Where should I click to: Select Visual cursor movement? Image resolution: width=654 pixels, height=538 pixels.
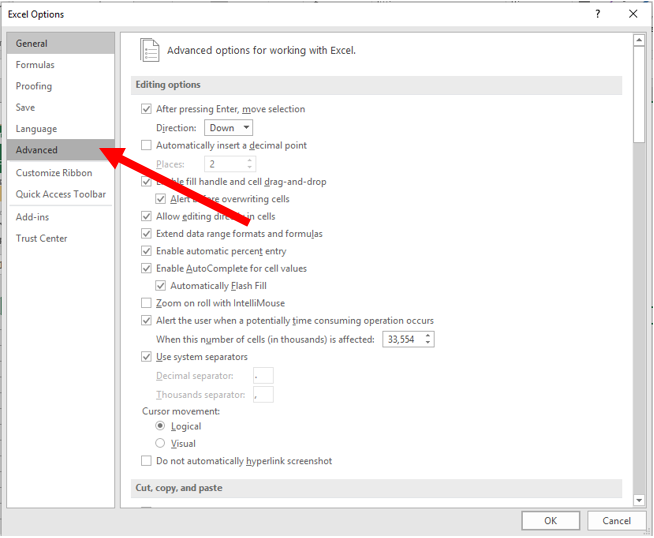160,443
